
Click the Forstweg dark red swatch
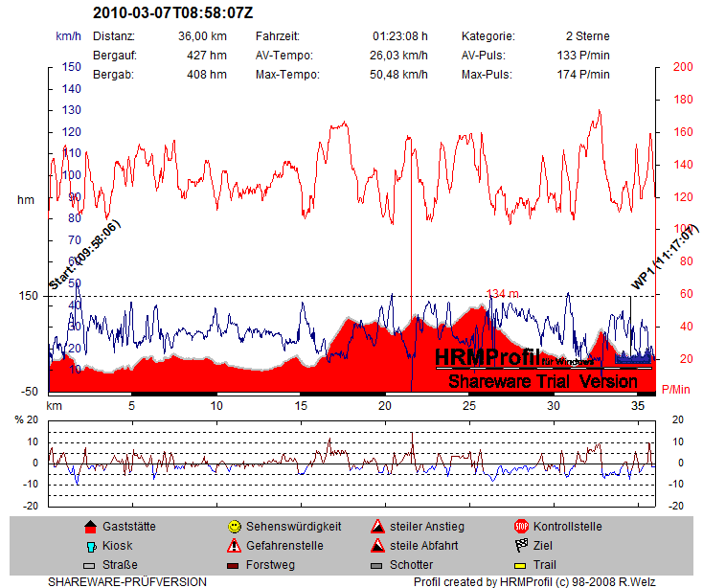(x=234, y=566)
